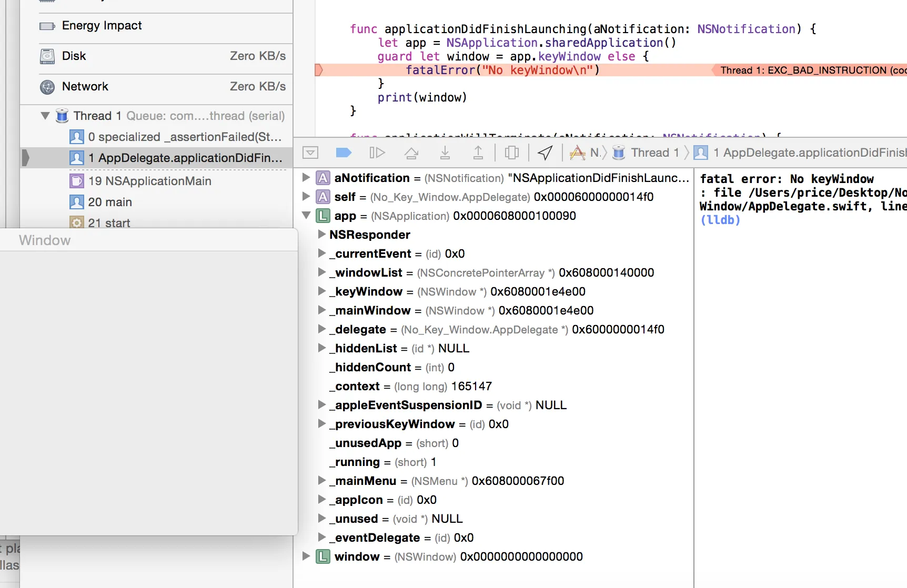
Task: Expand NSResponder superclass entry
Action: [321, 235]
